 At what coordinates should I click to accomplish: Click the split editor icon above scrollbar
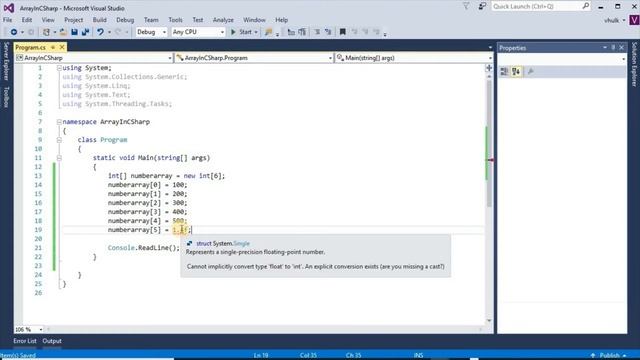coord(489,68)
